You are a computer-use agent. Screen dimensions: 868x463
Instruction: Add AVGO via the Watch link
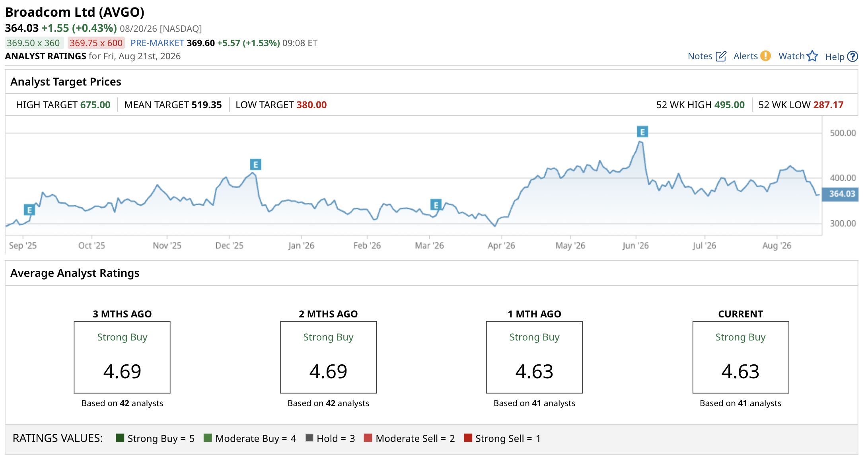tap(792, 56)
